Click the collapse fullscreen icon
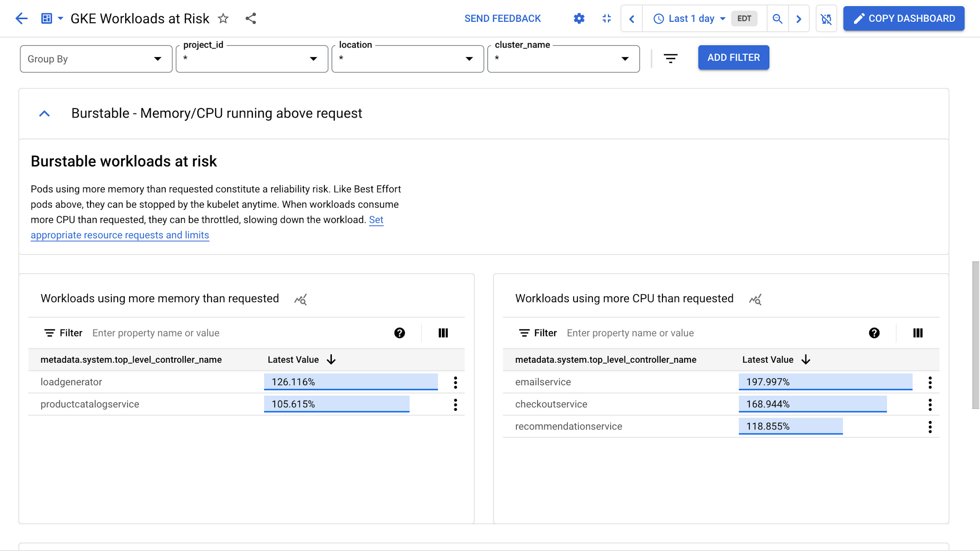 pyautogui.click(x=607, y=18)
